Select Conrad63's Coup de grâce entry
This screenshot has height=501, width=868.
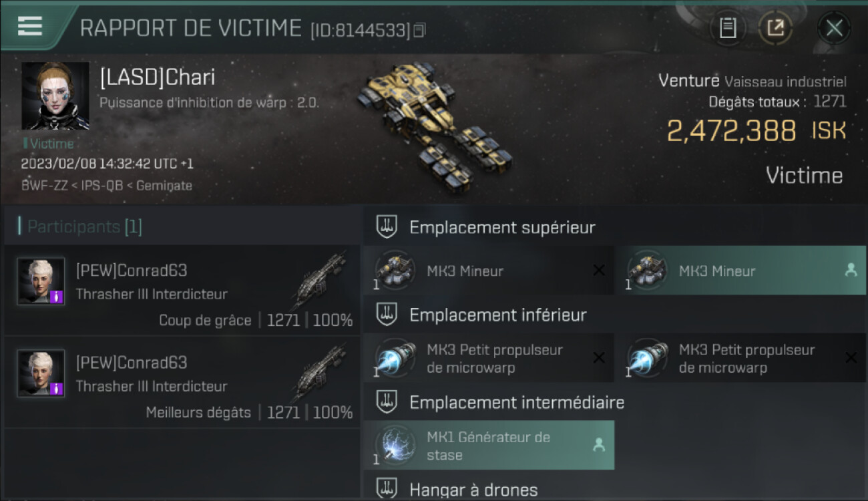[182, 290]
